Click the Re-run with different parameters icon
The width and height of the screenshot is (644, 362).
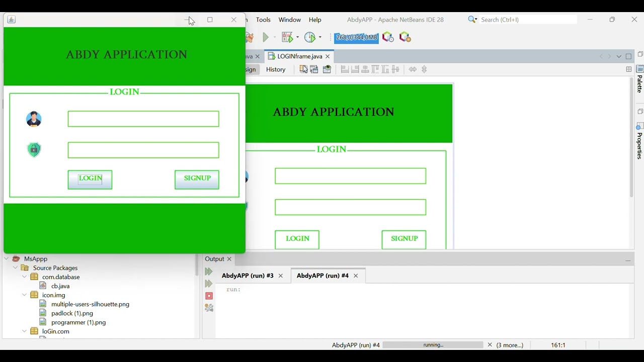(209, 284)
